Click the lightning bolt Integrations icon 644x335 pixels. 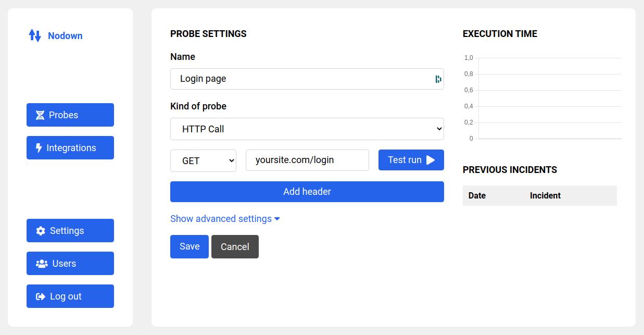(x=39, y=148)
